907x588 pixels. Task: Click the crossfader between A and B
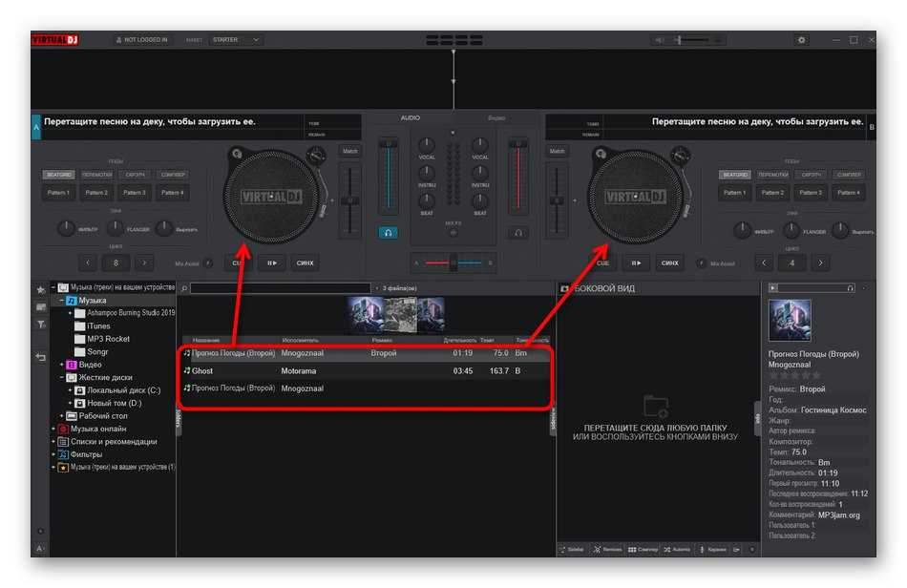(x=453, y=263)
